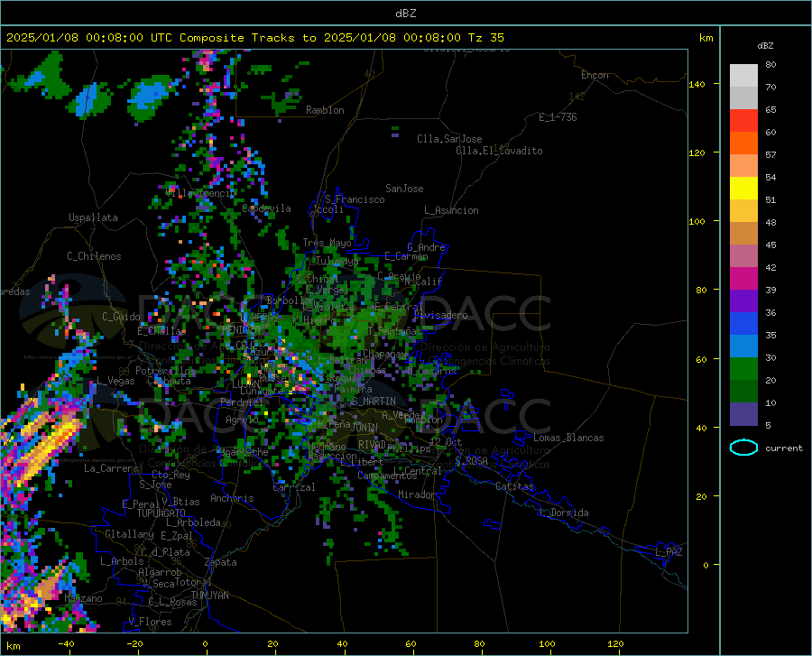The width and height of the screenshot is (812, 656).
Task: Click the Clla.SanJose label
Action: click(449, 139)
